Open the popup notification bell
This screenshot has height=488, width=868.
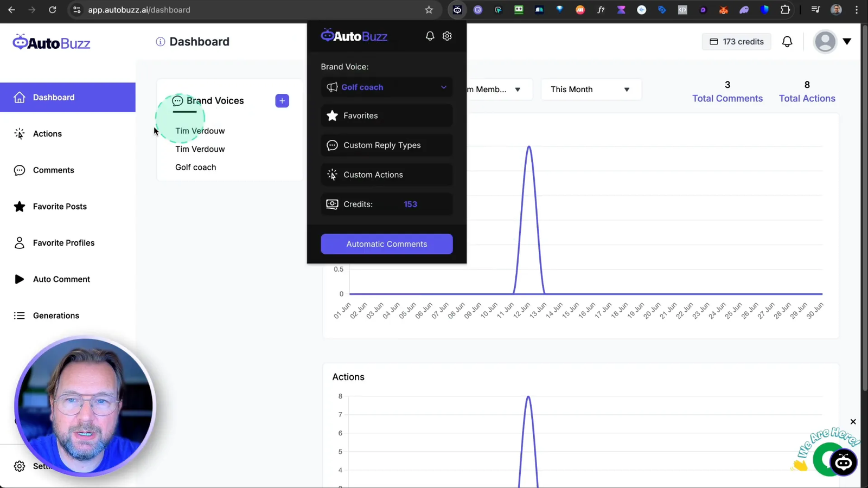pos(430,36)
